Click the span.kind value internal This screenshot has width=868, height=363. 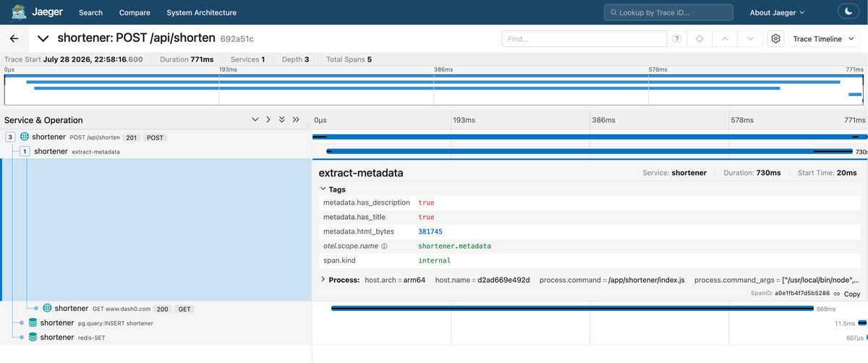[x=434, y=260]
